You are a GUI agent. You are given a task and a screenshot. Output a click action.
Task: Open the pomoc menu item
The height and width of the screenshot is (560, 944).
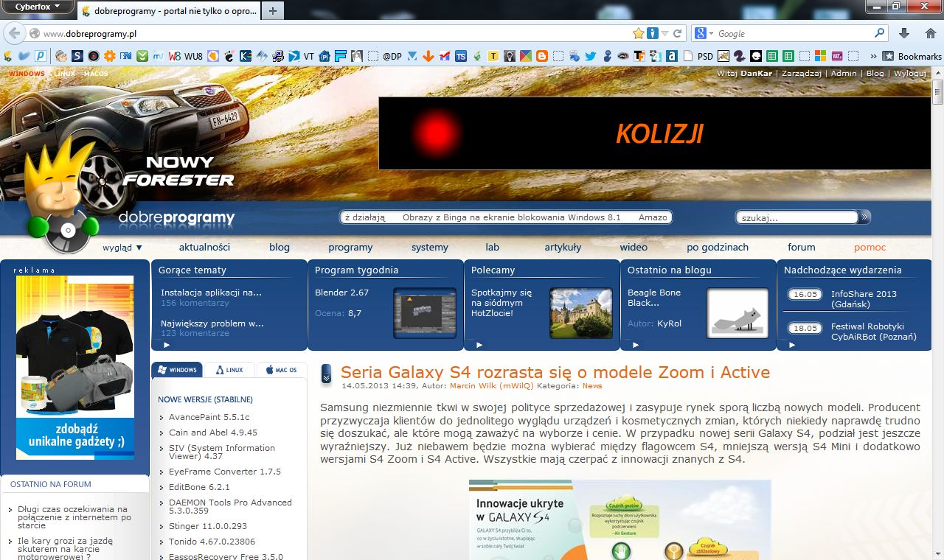click(870, 247)
